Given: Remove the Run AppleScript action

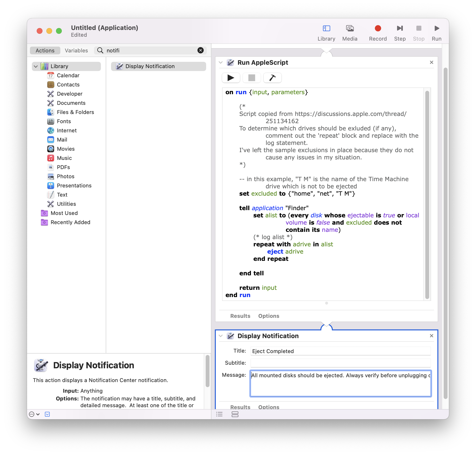Looking at the screenshot, I should pyautogui.click(x=431, y=62).
